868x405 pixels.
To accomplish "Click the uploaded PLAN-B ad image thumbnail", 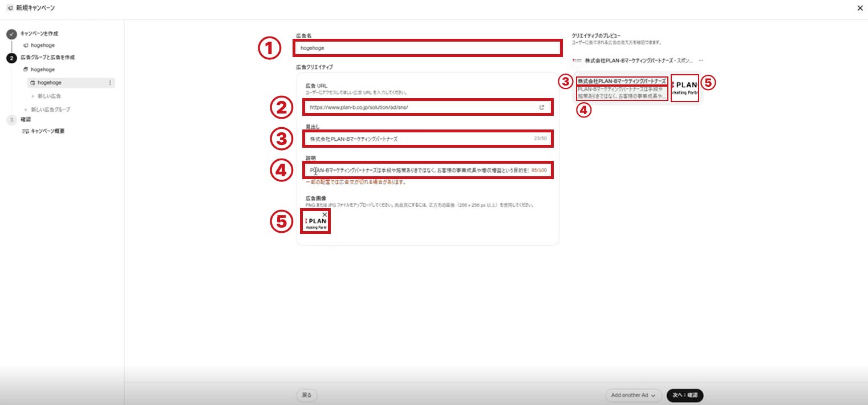I will click(x=315, y=221).
